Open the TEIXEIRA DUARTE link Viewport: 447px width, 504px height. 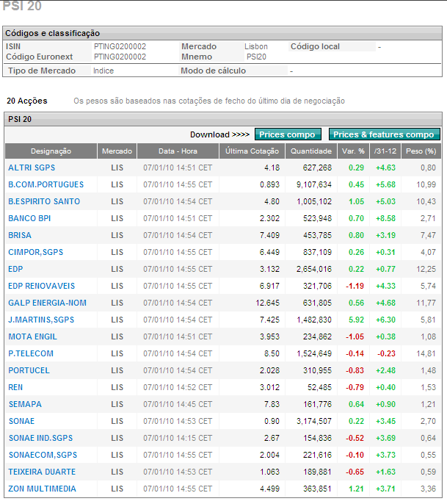point(42,472)
